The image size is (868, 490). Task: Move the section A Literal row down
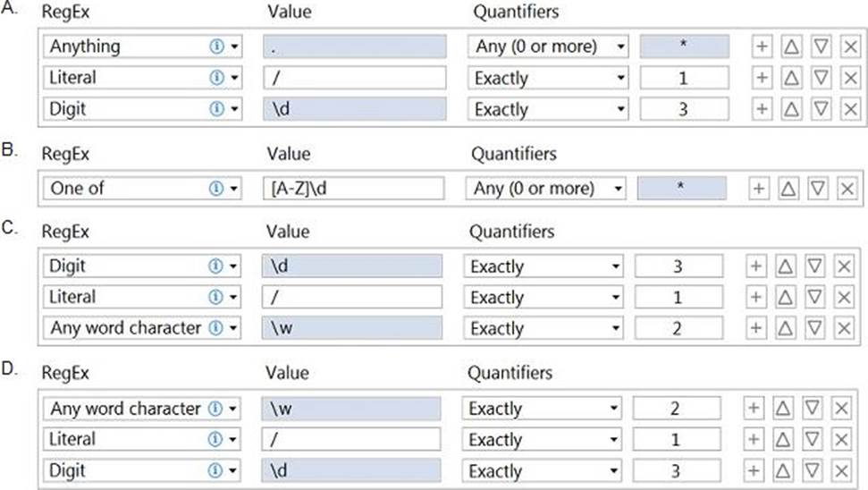pos(821,78)
